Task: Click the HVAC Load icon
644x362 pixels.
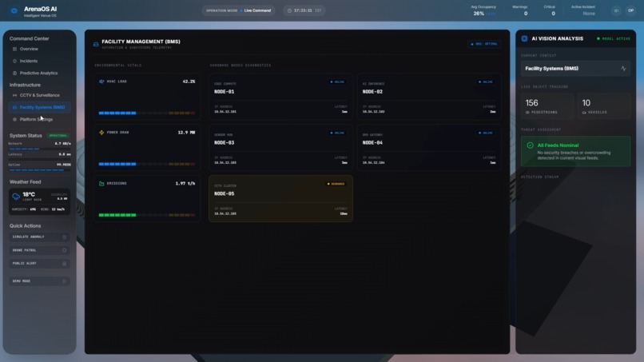Action: (101, 82)
